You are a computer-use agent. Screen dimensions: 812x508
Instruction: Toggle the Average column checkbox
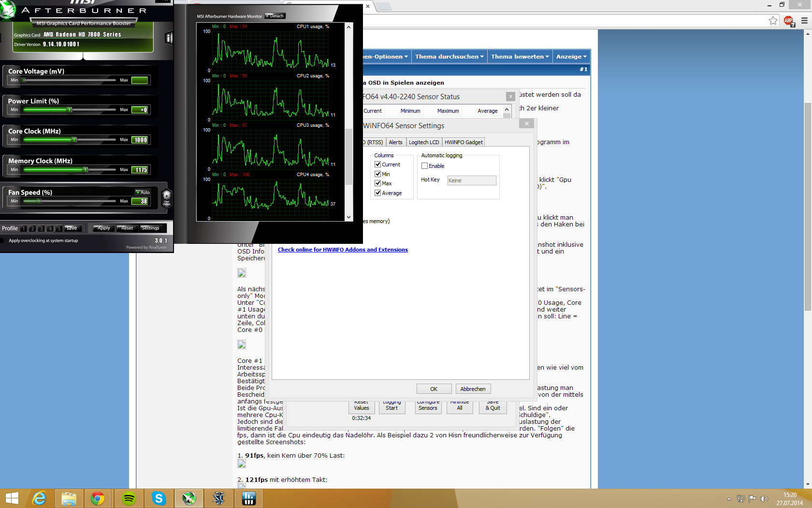coord(378,193)
